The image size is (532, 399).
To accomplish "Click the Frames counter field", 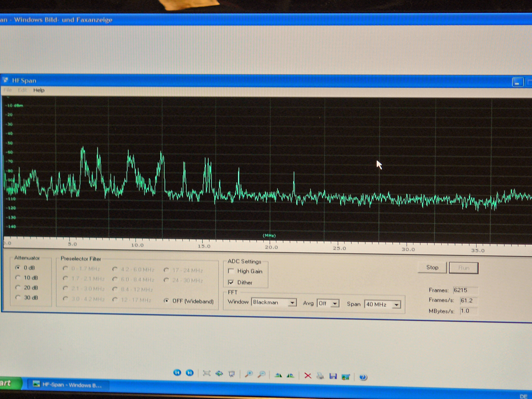I will [465, 290].
